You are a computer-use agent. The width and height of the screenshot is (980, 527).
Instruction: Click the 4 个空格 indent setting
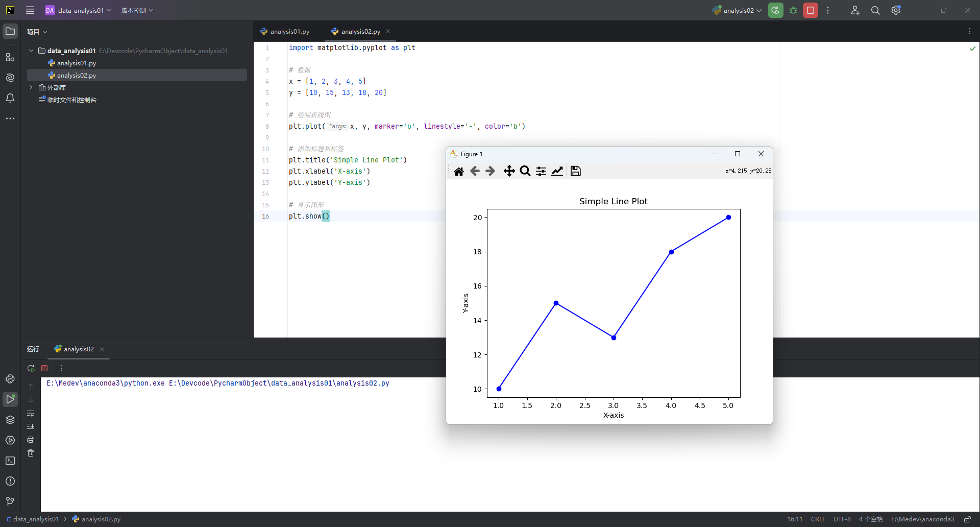point(871,519)
